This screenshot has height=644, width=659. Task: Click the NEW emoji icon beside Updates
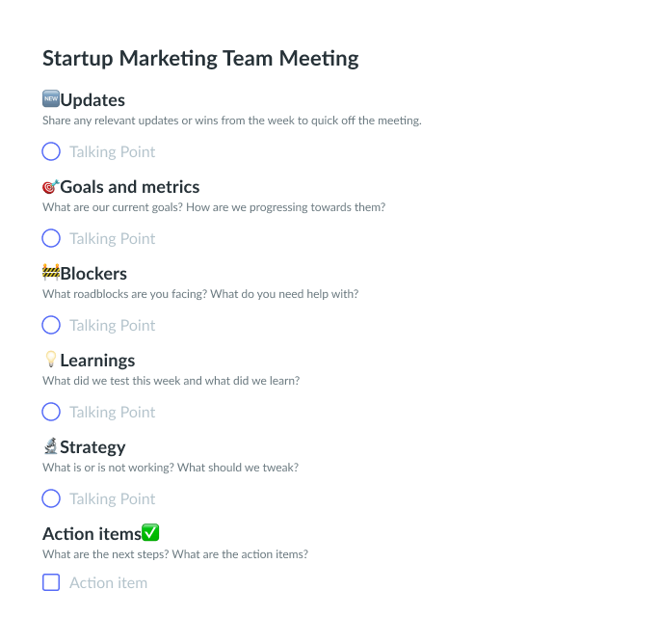tap(51, 99)
